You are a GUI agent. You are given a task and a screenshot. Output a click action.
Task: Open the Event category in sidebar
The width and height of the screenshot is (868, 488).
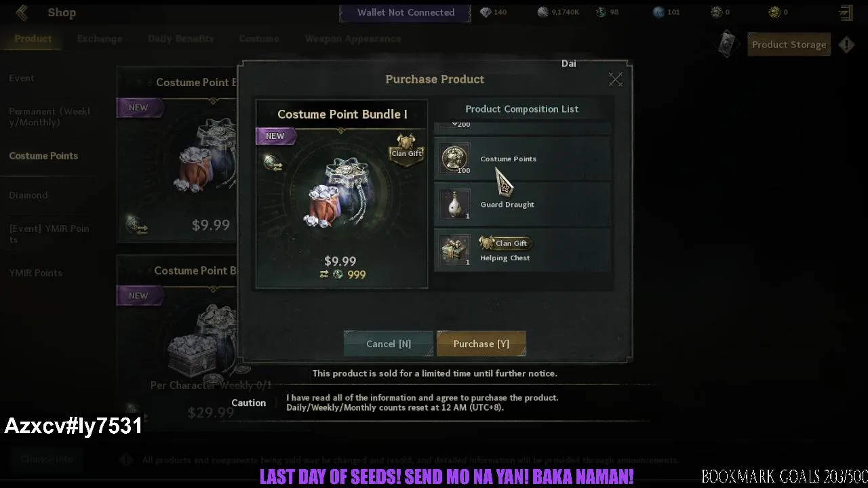tap(22, 78)
